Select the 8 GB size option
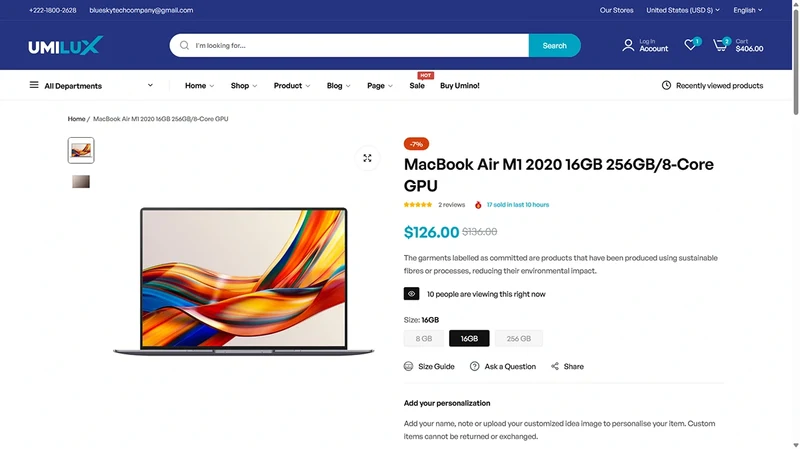The height and width of the screenshot is (449, 800). coord(423,338)
